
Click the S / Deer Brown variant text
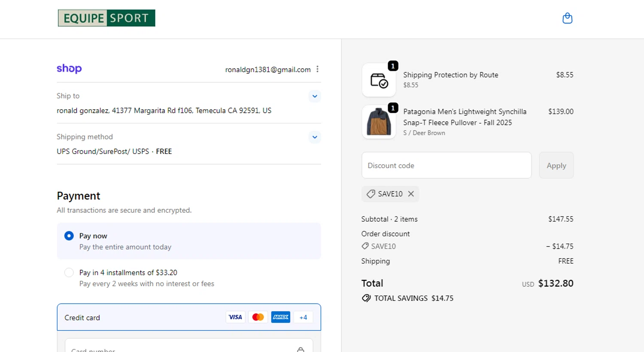[x=424, y=133]
